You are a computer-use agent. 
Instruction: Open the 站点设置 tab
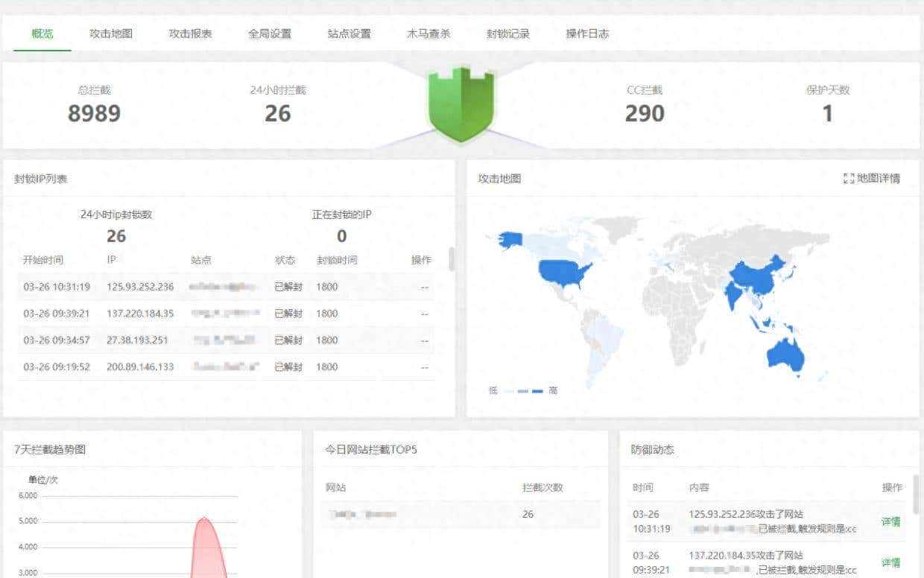pos(349,34)
